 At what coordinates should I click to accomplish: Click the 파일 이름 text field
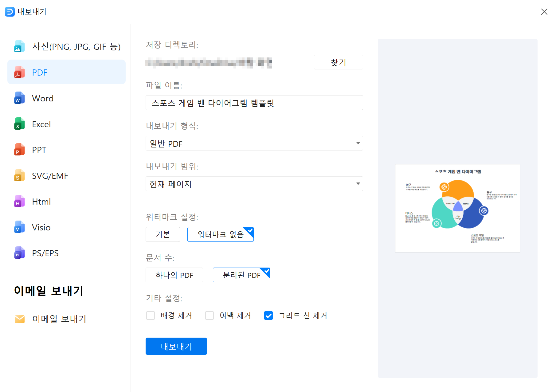[254, 103]
